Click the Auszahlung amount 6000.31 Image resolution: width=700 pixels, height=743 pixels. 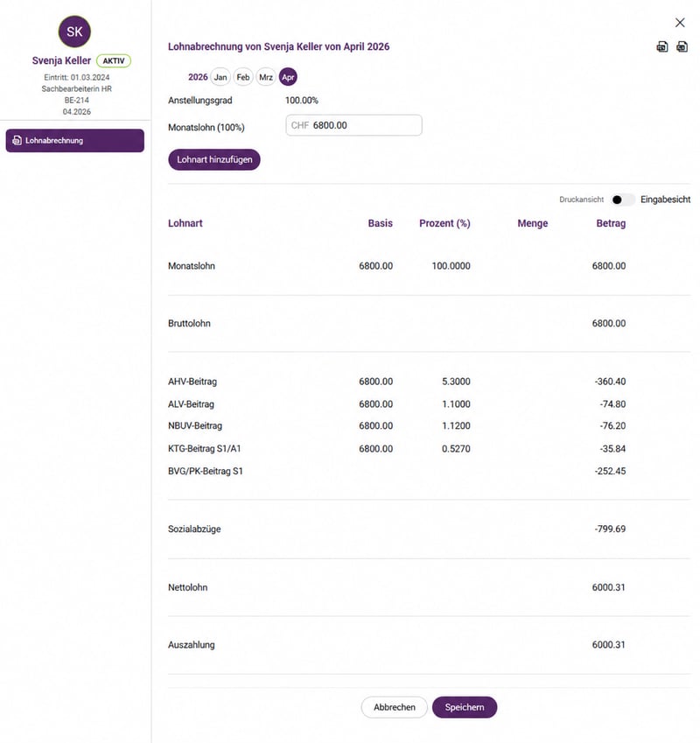coord(609,644)
